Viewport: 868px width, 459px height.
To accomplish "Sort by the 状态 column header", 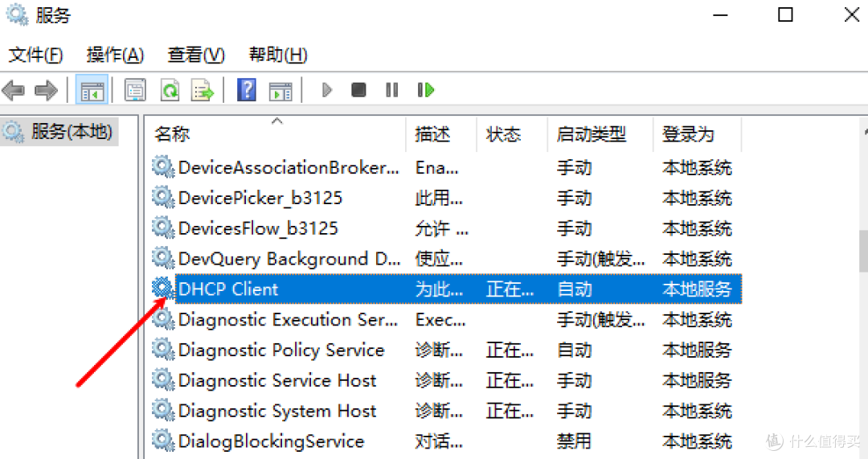I will click(512, 134).
